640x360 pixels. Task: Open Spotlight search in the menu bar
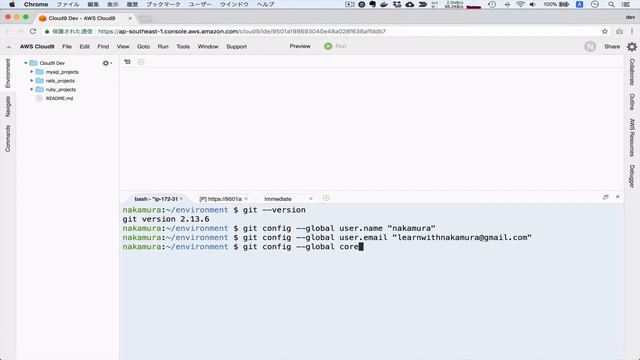point(611,4)
